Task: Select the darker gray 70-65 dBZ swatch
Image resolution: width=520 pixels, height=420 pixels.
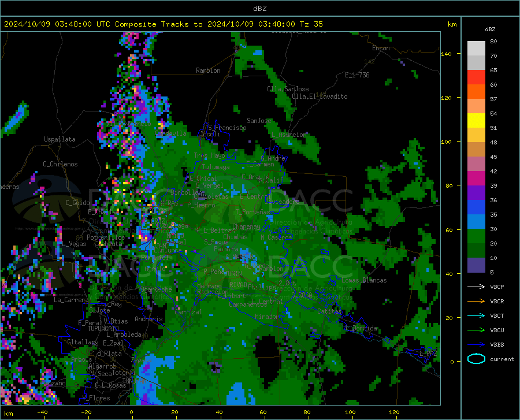Action: tap(476, 63)
